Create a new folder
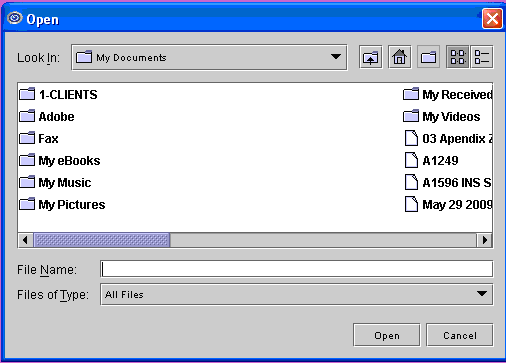 coord(428,57)
